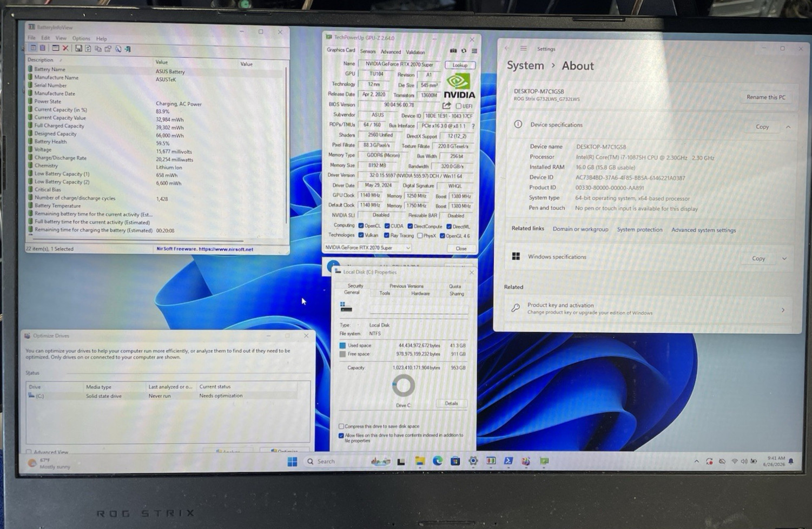Open the GPU-Z hamburger menu icon
The image size is (812, 529).
pyautogui.click(x=474, y=51)
